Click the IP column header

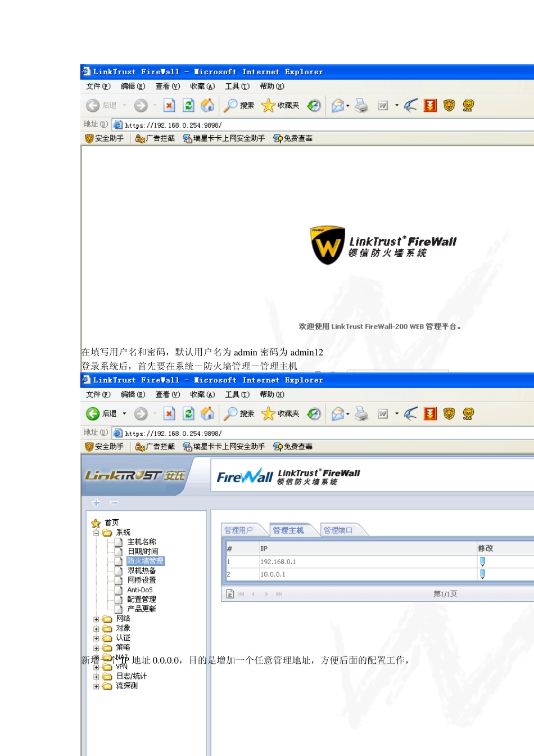(367, 548)
